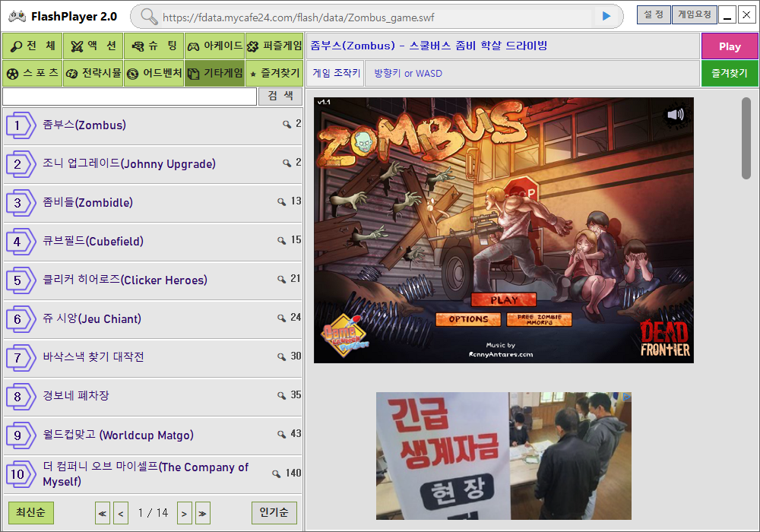
Task: Click the number 8 badge for 경보네 폐차장
Action: 21,397
